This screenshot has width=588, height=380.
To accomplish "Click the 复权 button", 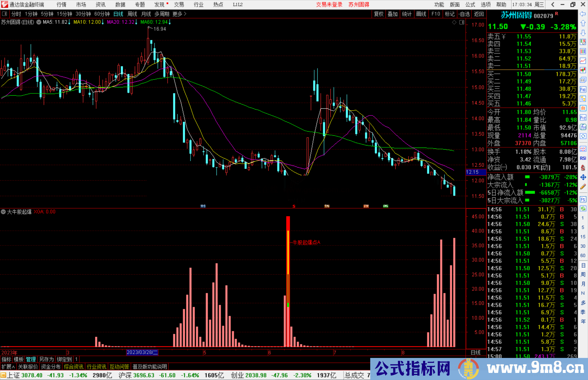I will 378,14.
